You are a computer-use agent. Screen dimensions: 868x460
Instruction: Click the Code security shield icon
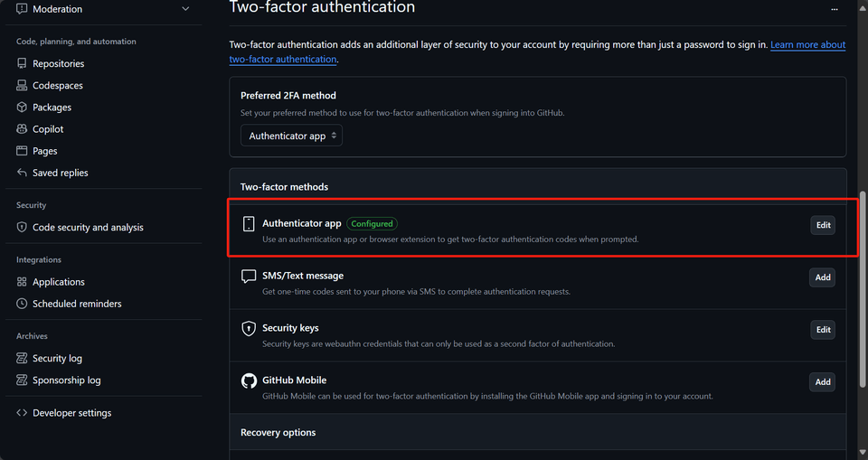point(23,228)
